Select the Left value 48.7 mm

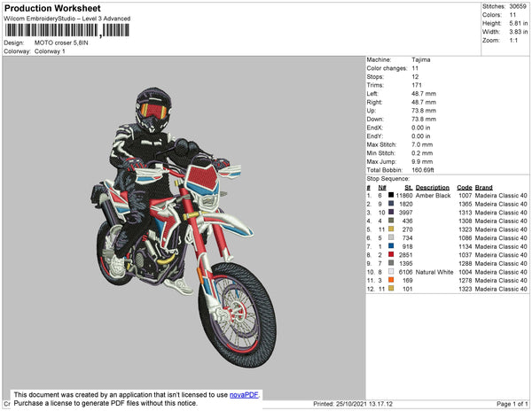424,94
